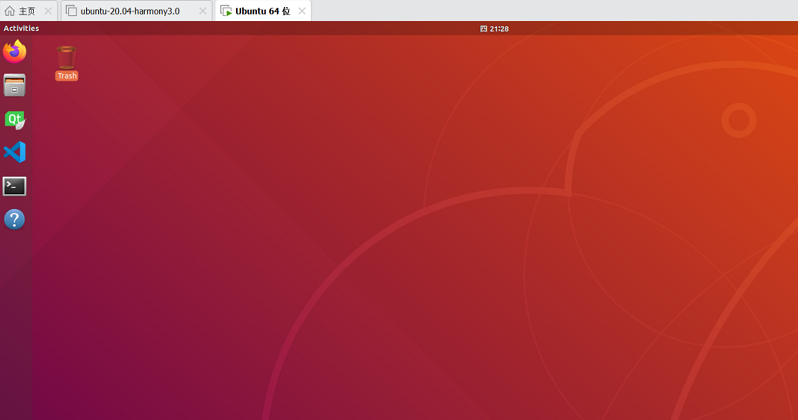Open Visual Studio Code from the dock
Screen dimensions: 798x420
click(14, 152)
